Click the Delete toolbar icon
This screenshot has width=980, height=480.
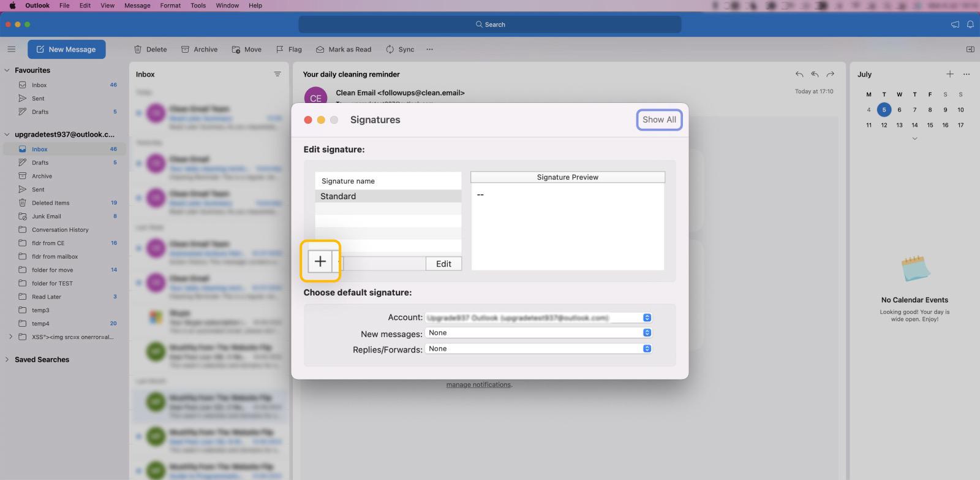[x=151, y=49]
